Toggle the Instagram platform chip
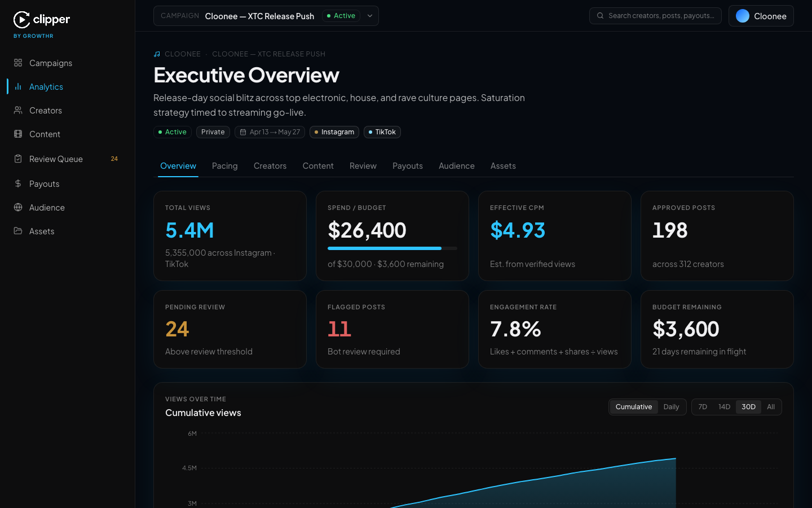Viewport: 812px width, 508px height. tap(334, 132)
